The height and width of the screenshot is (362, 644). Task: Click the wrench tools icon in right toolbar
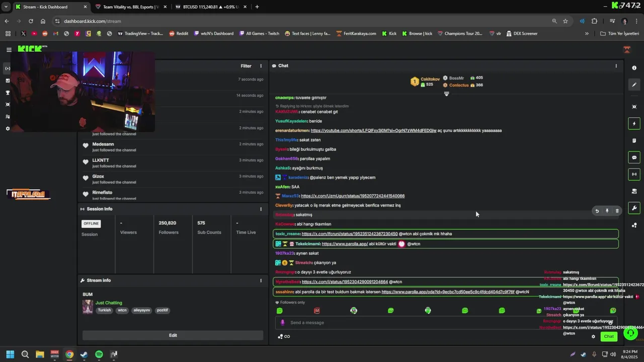[x=634, y=208]
